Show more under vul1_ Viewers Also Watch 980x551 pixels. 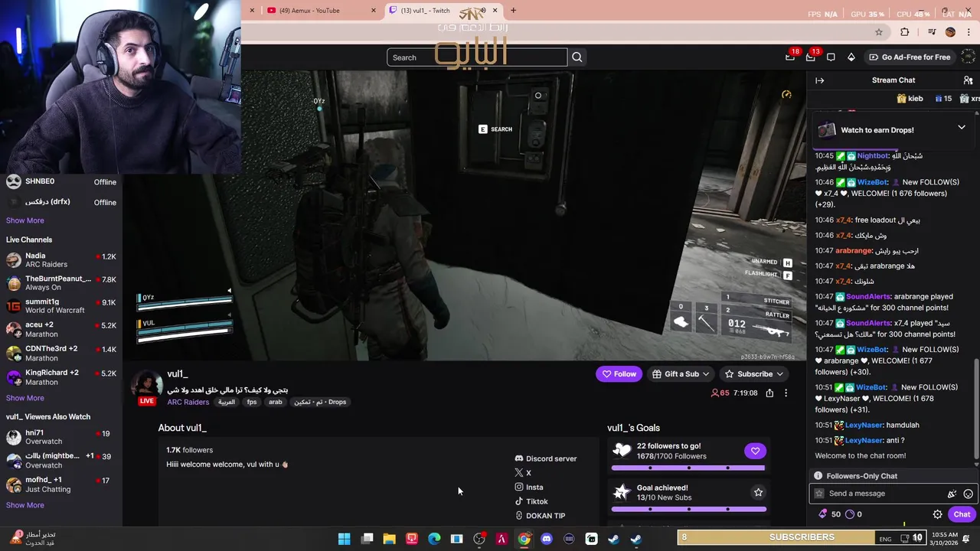(24, 505)
